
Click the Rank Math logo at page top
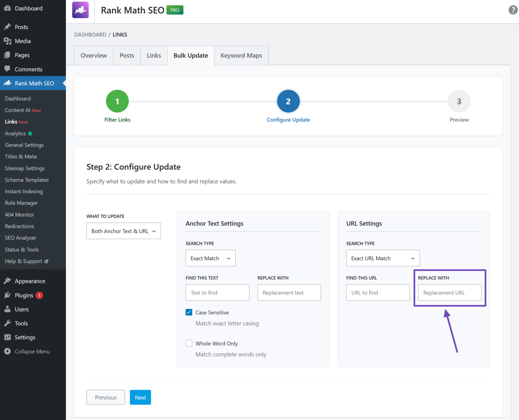pos(80,10)
